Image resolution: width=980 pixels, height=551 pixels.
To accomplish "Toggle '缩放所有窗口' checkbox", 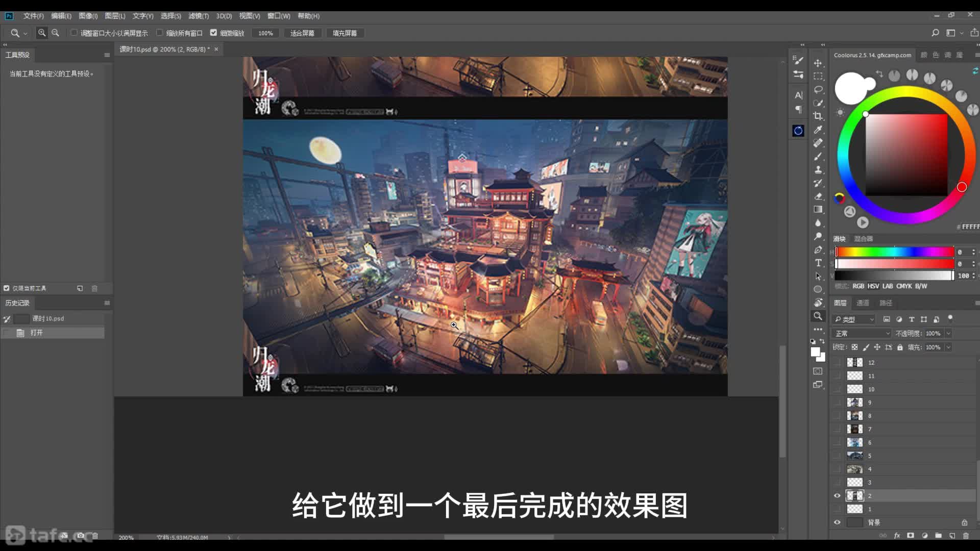I will click(160, 33).
